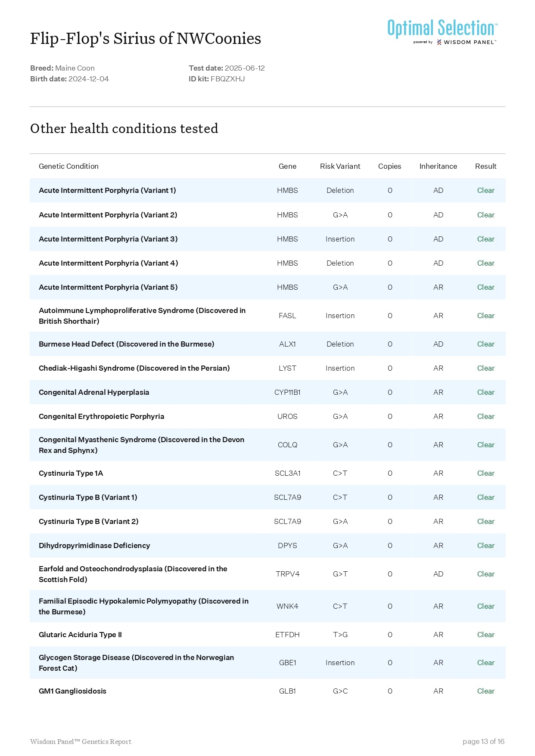Click the title Flip-Flop's Sirius of NWCoonies
Viewport: 535px width, 756px height.
click(x=146, y=39)
